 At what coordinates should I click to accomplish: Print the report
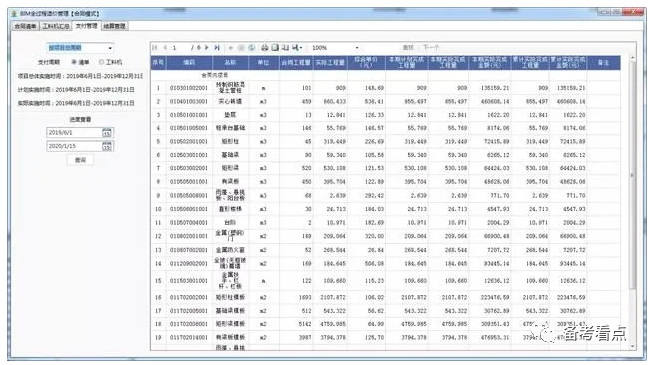[x=264, y=48]
